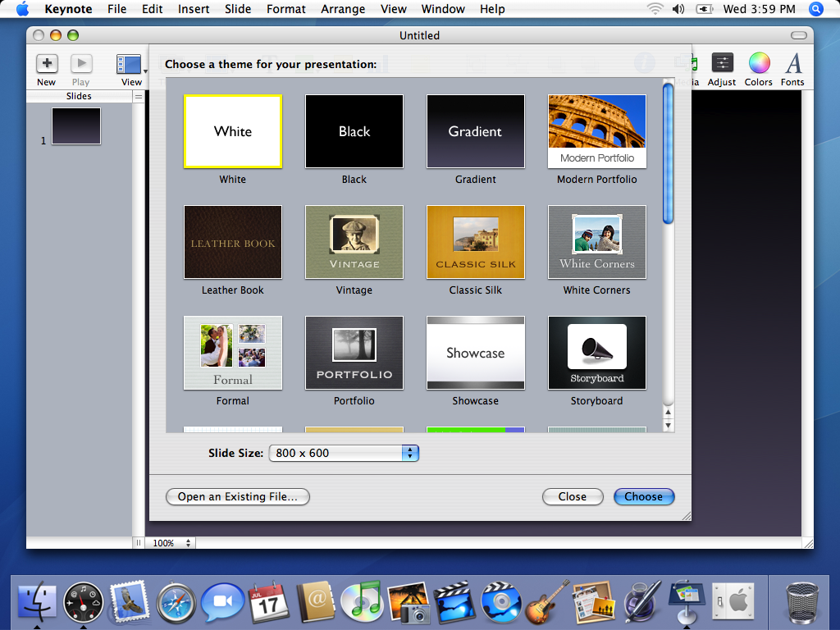The height and width of the screenshot is (630, 840).
Task: Click the toolbar toggle pill button
Action: [799, 35]
